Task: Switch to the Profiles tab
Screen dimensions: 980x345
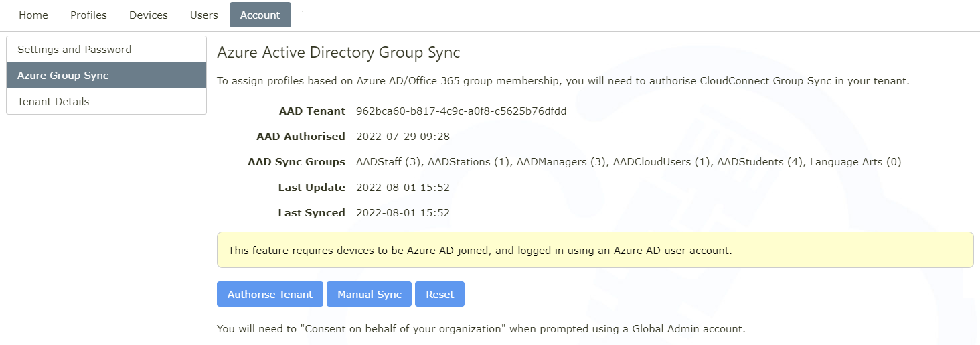Action: click(88, 15)
